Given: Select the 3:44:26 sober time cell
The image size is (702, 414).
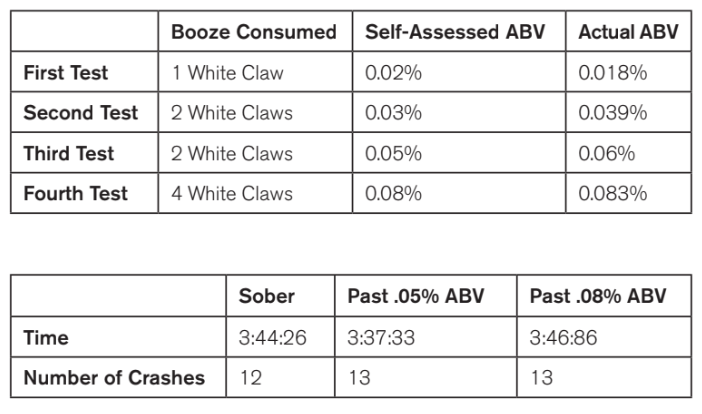Looking at the screenshot, I should [x=280, y=337].
